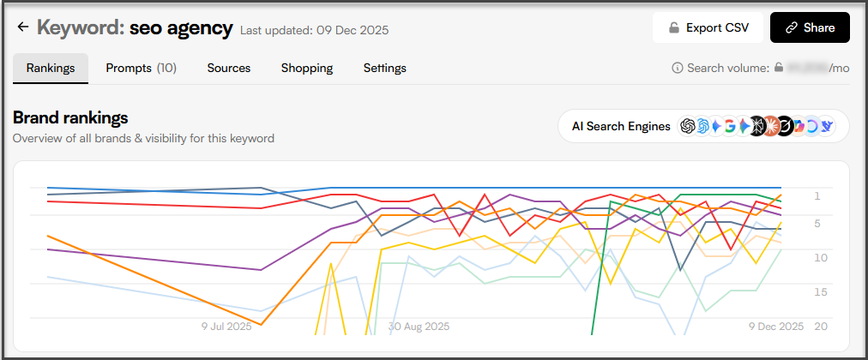This screenshot has height=360, width=868.
Task: Select the Grok engine icon
Action: [x=785, y=126]
